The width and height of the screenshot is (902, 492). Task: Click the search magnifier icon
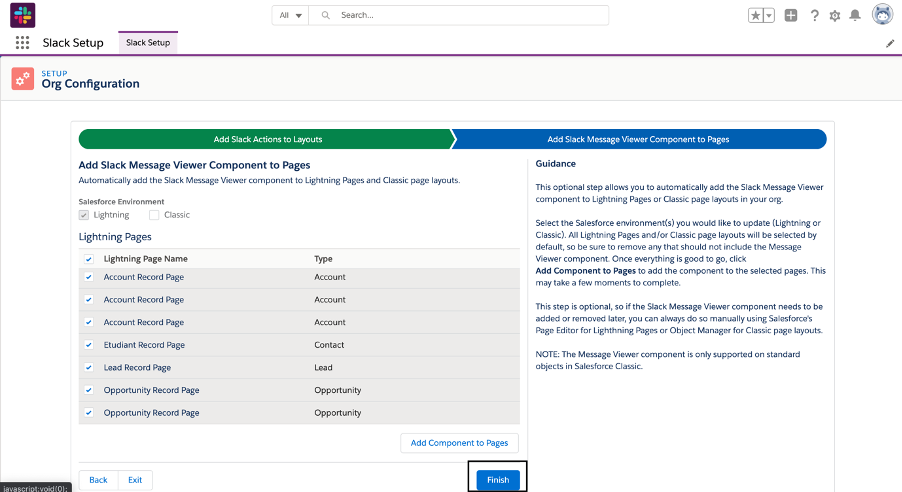point(326,15)
